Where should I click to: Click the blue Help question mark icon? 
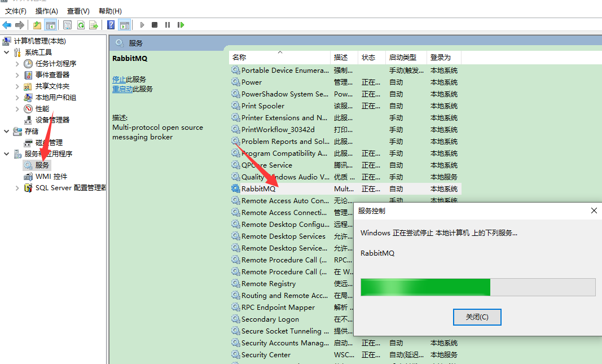[x=111, y=25]
